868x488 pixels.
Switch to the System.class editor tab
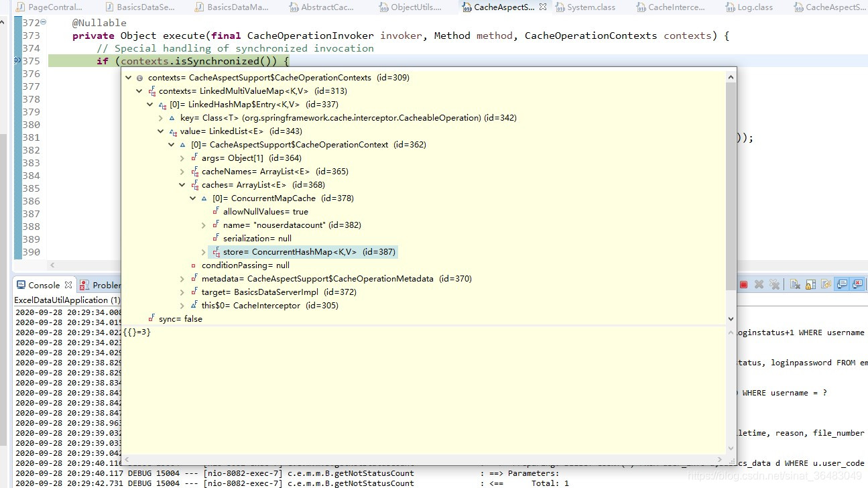click(584, 7)
